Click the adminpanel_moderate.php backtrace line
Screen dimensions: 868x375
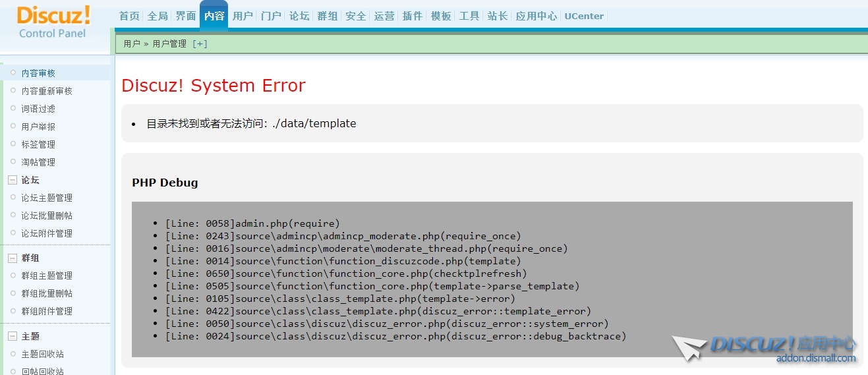point(343,236)
